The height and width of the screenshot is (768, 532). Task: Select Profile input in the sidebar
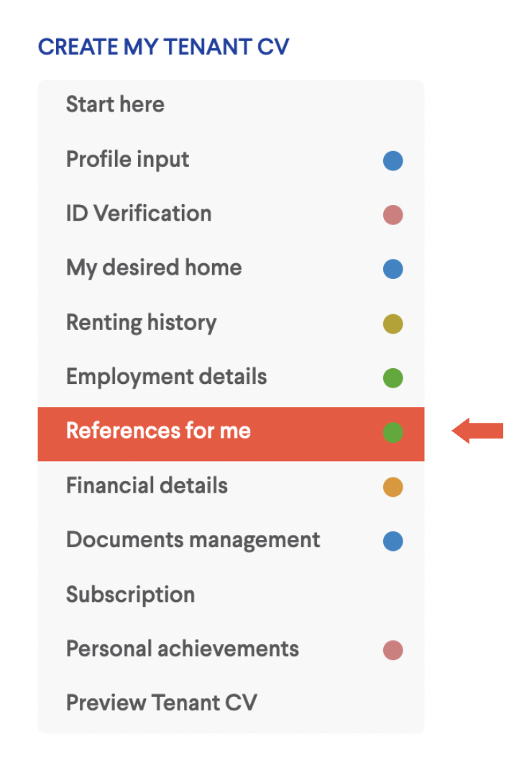click(x=231, y=160)
